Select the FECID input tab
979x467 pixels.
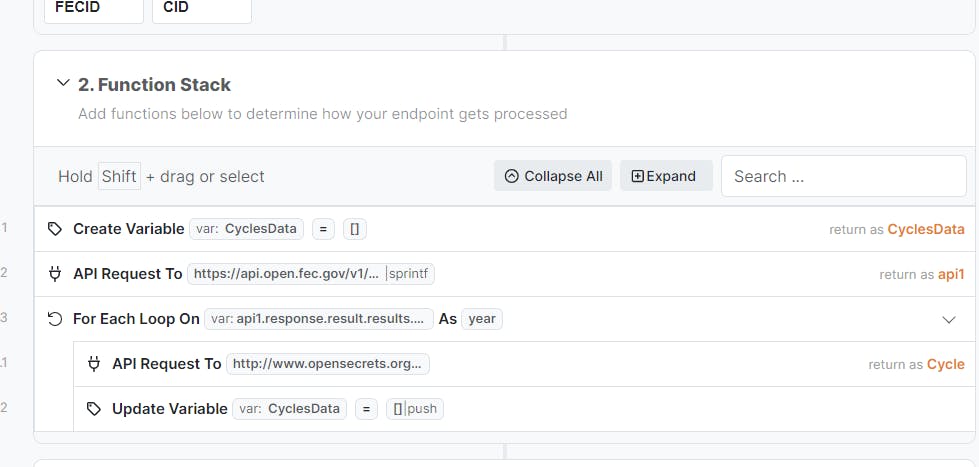pos(93,8)
